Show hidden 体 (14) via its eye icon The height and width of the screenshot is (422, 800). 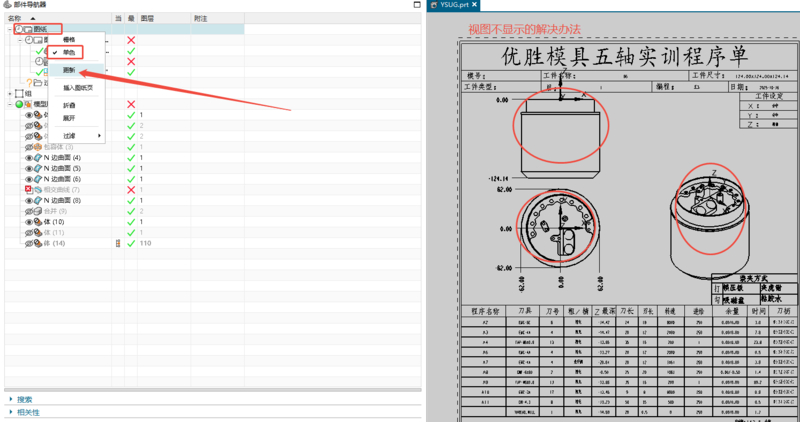coord(29,243)
